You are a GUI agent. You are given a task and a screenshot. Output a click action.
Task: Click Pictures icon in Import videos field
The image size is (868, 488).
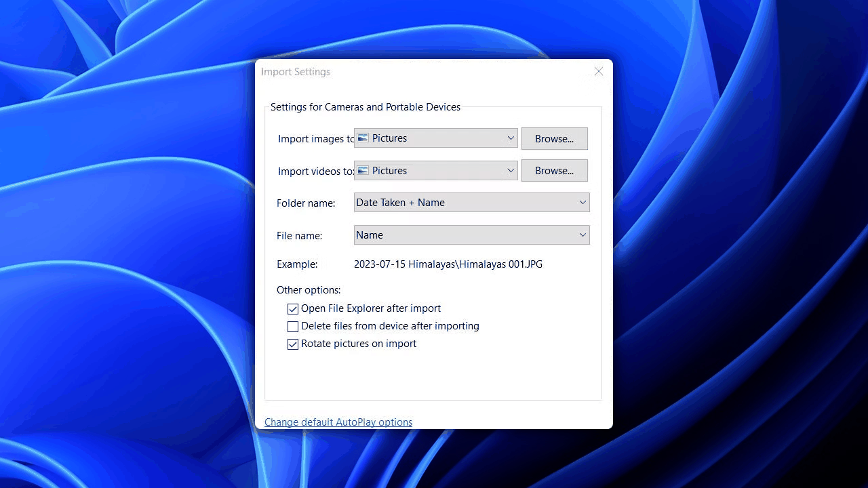click(x=363, y=171)
